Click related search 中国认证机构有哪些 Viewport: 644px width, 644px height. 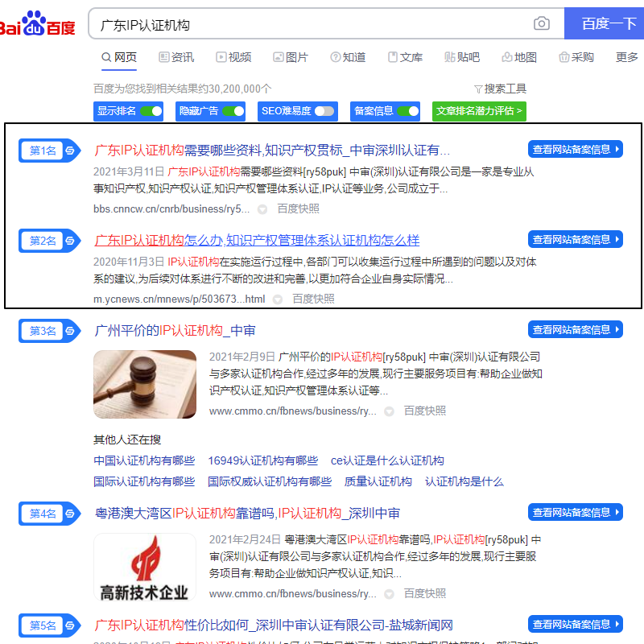click(x=144, y=460)
